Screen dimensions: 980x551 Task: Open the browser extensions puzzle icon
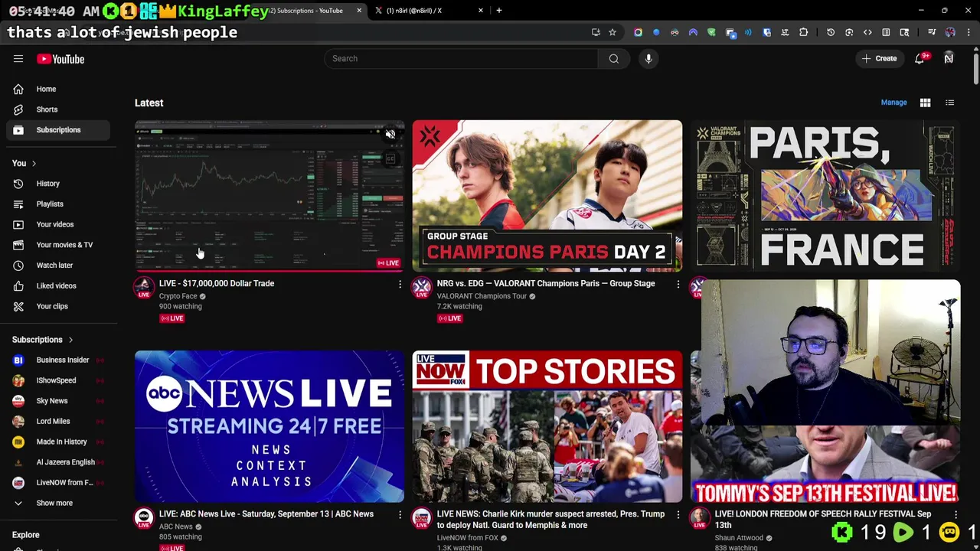(803, 32)
